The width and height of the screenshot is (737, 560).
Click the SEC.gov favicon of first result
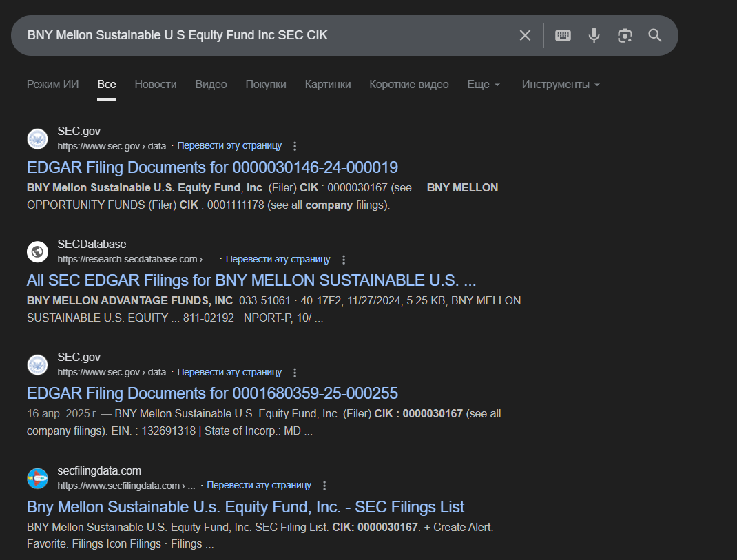(x=38, y=138)
